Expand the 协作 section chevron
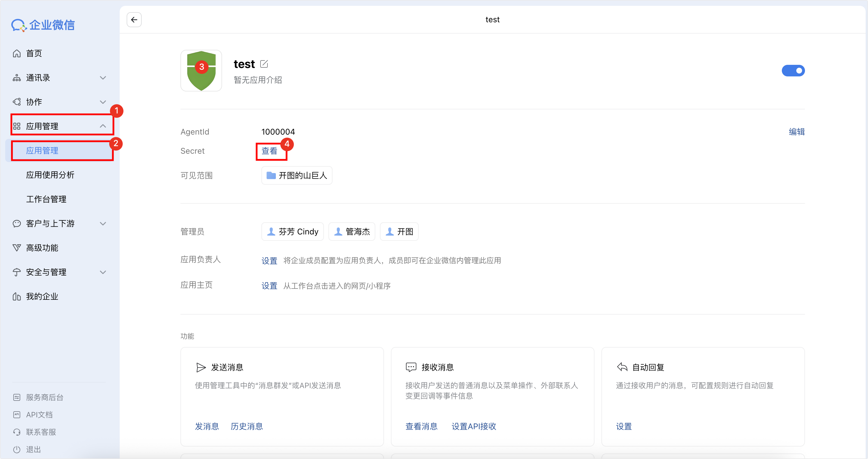 coord(103,102)
